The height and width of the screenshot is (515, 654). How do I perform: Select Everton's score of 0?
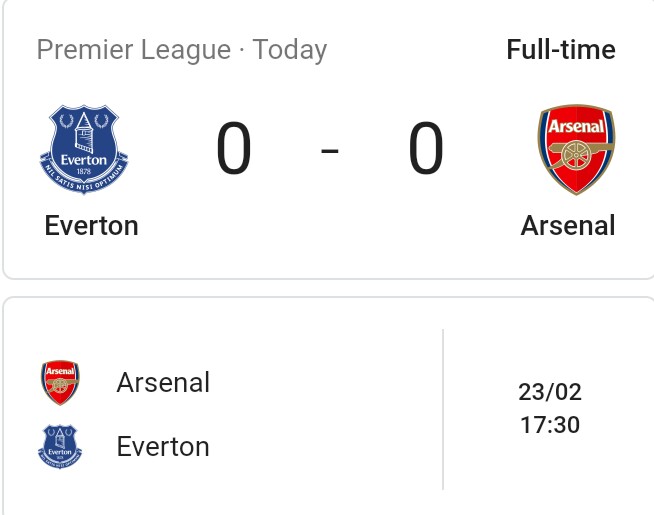(234, 150)
